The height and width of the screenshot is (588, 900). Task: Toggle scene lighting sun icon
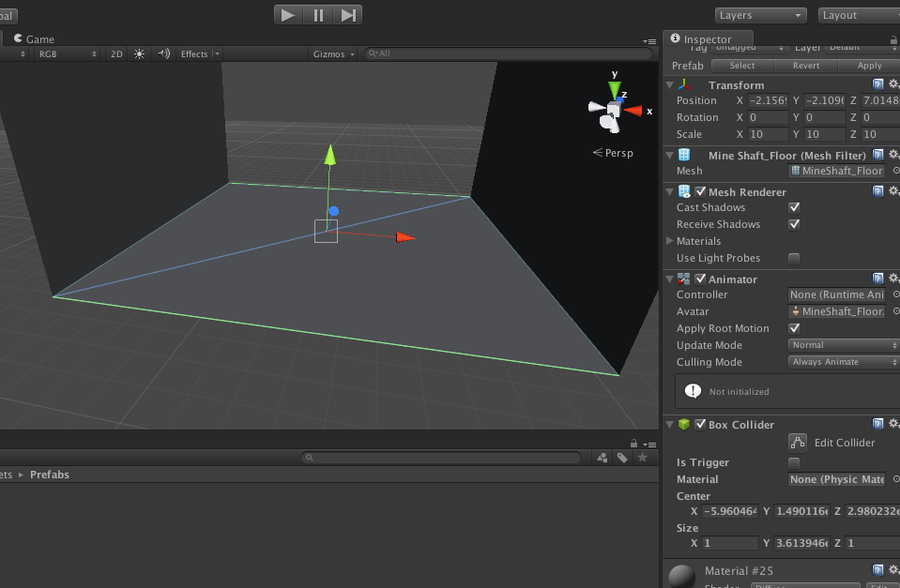140,54
